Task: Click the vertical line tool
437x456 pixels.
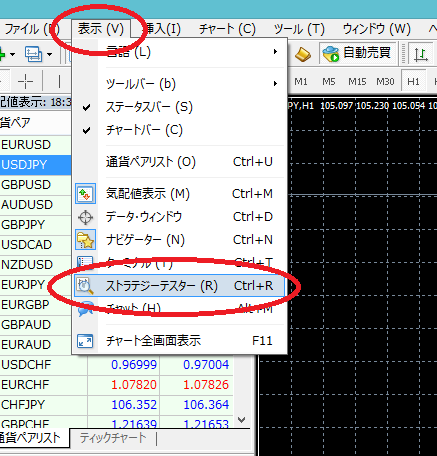Action: (59, 81)
